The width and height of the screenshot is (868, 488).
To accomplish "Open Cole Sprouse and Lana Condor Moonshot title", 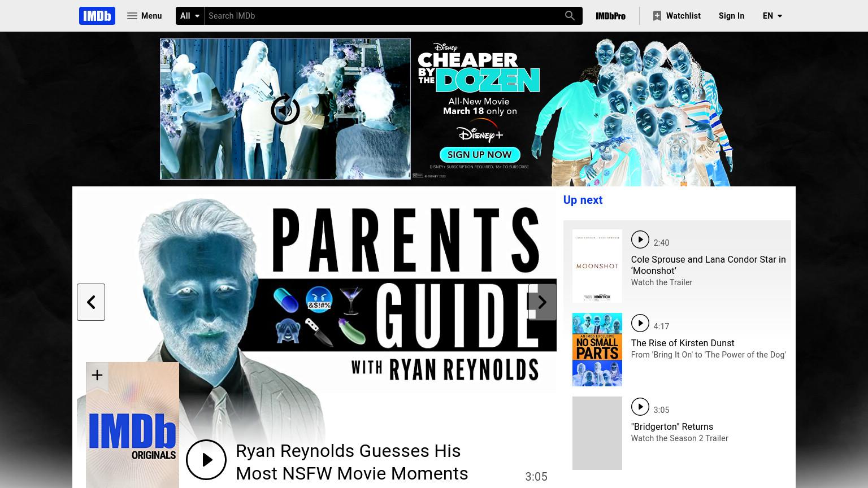I will (x=708, y=265).
